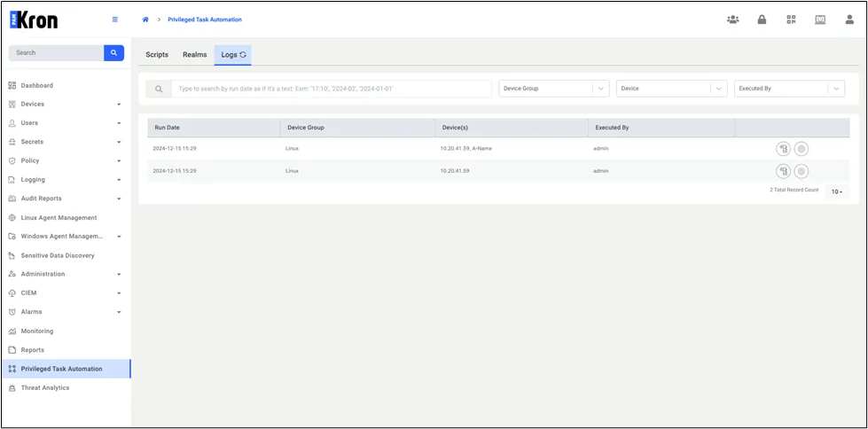Click the Threat Analytics icon in sidebar
Viewport: 868px width, 429px height.
12,388
